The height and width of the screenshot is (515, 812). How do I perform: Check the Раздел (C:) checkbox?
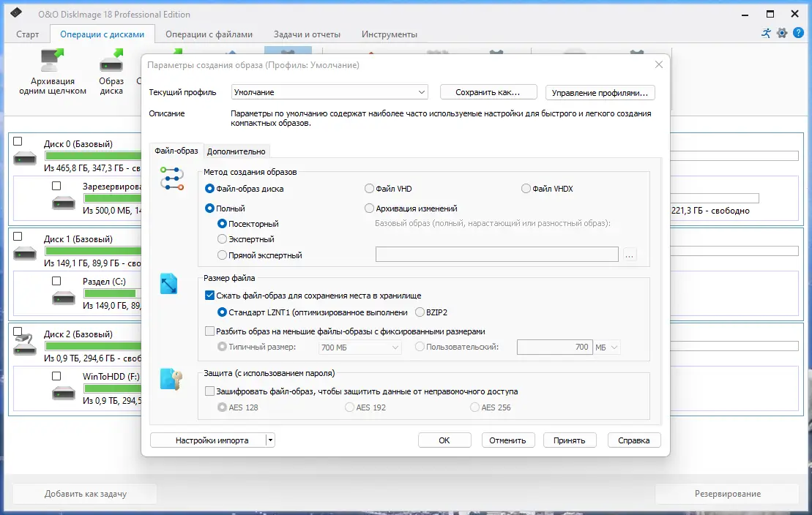click(x=56, y=281)
